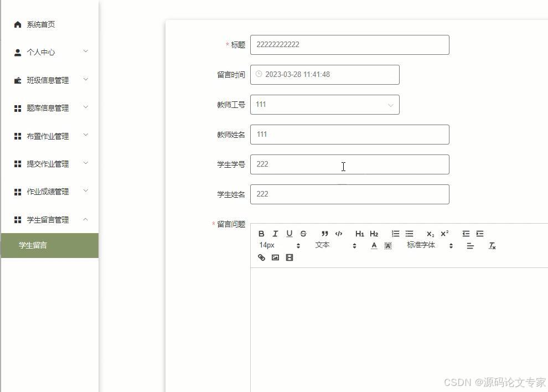
Task: Open the text color picker
Action: point(374,245)
